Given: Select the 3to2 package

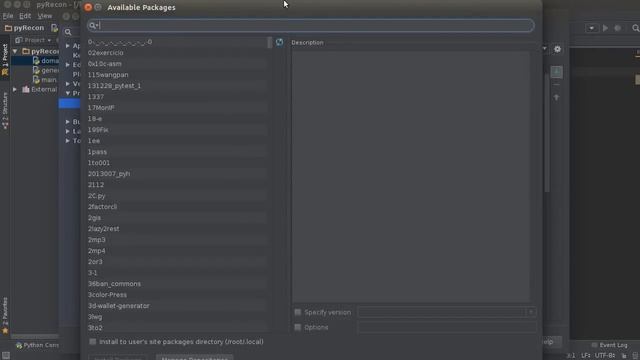Looking at the screenshot, I should pyautogui.click(x=177, y=328).
